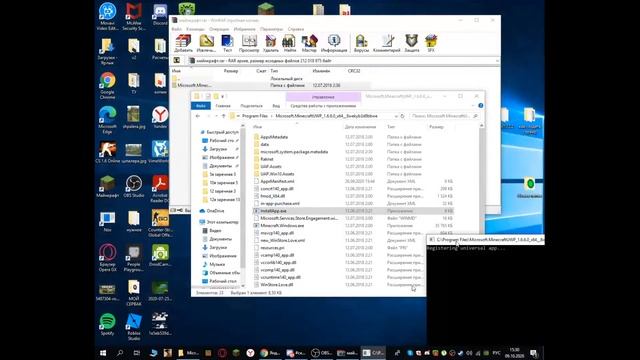Select OneDrive in Explorer sidebar

pos(212,211)
